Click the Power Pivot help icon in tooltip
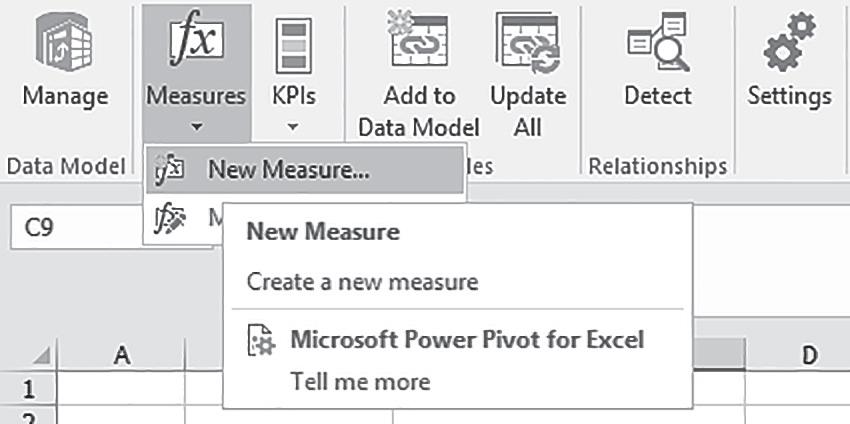This screenshot has width=850, height=424. click(261, 342)
